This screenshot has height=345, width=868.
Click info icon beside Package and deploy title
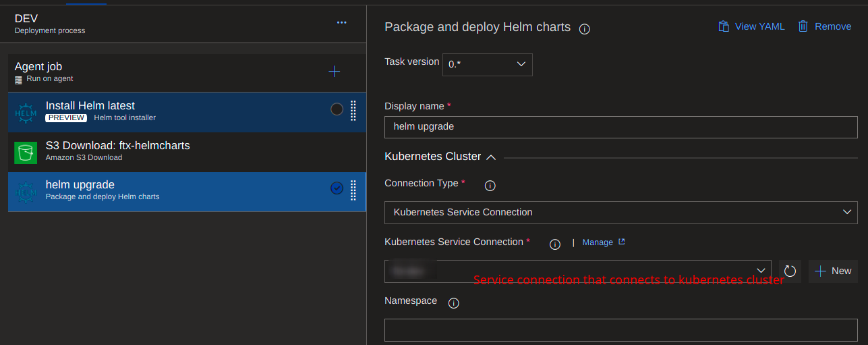(x=585, y=29)
